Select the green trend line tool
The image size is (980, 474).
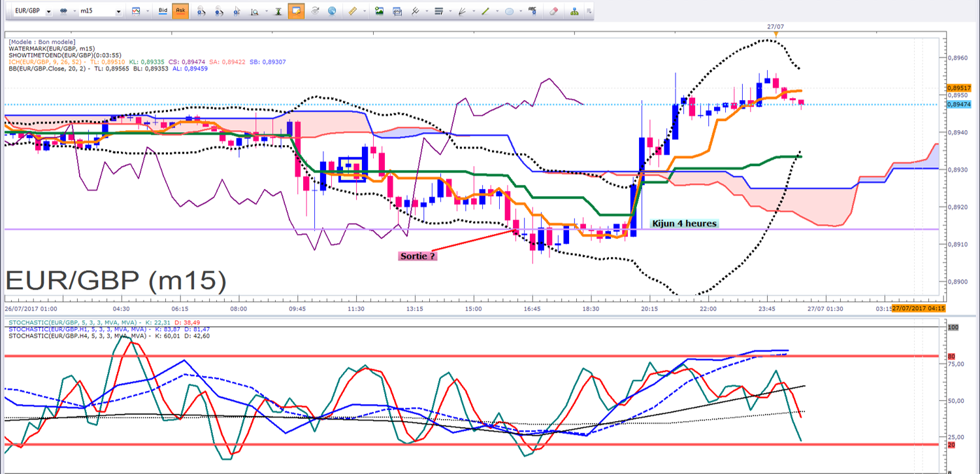tap(485, 11)
